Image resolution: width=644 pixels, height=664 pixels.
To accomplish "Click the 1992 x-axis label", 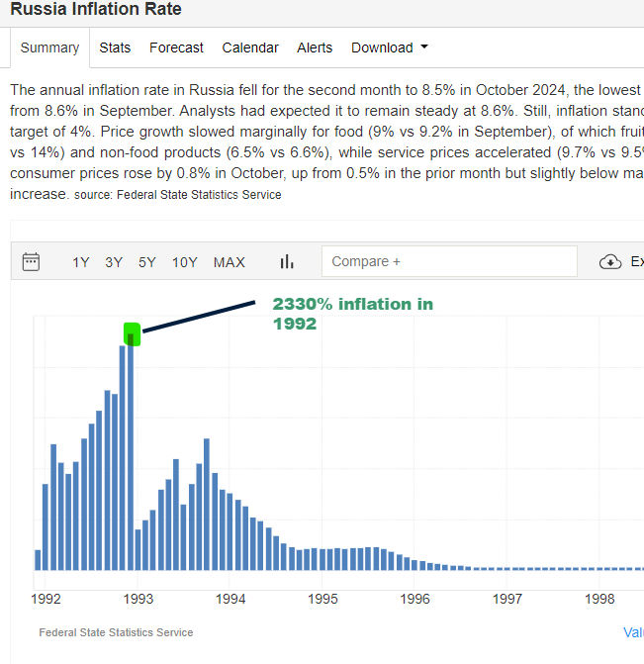I will [46, 599].
